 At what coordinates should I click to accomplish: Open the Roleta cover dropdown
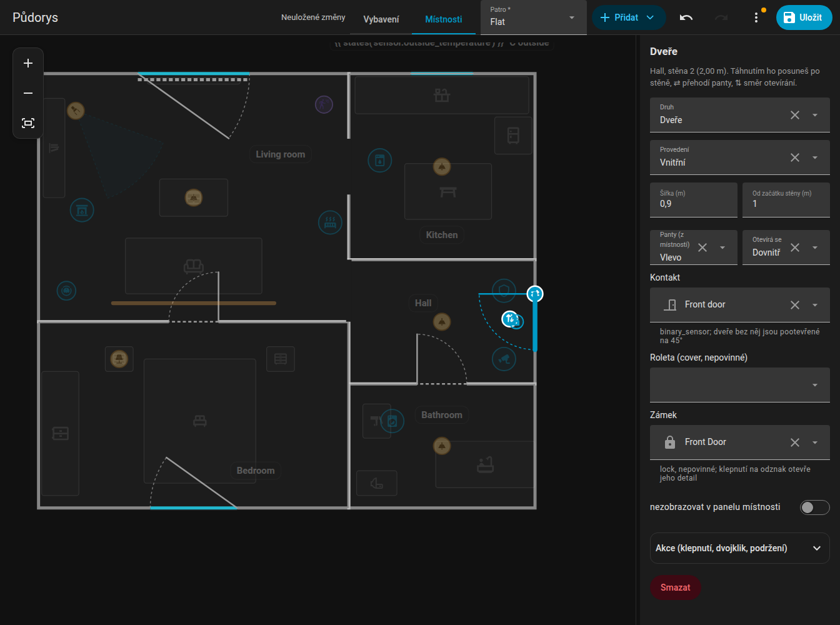(740, 385)
